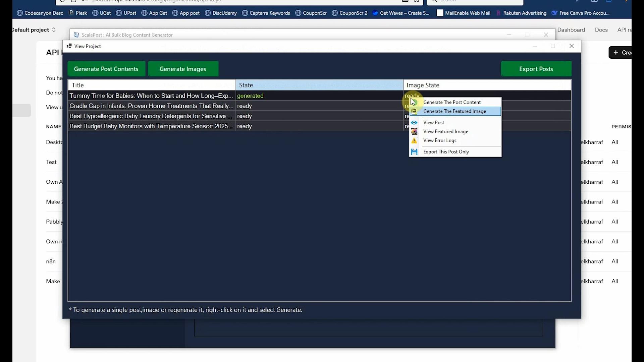Image resolution: width=644 pixels, height=362 pixels.
Task: Choose Generate The Featured Image from context menu
Action: pyautogui.click(x=454, y=111)
